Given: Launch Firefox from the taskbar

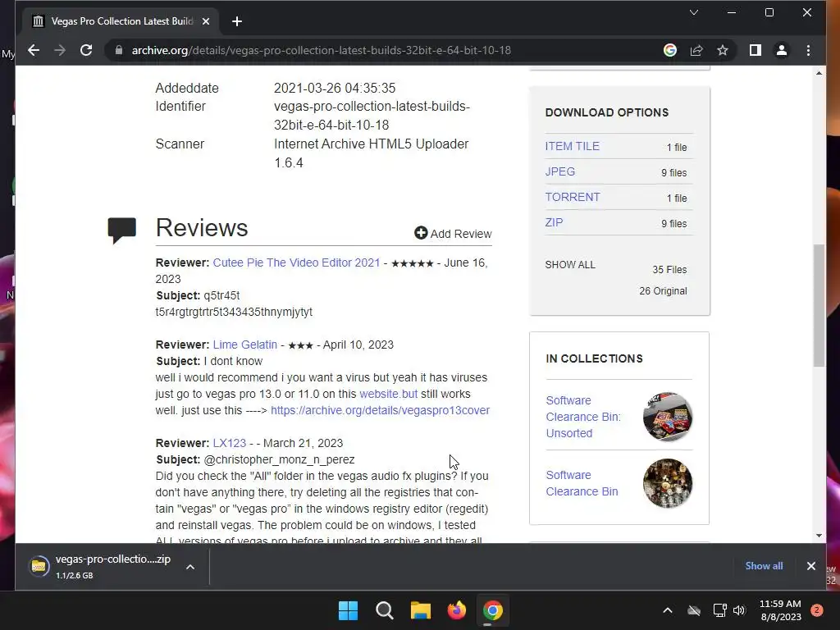Looking at the screenshot, I should 456,610.
